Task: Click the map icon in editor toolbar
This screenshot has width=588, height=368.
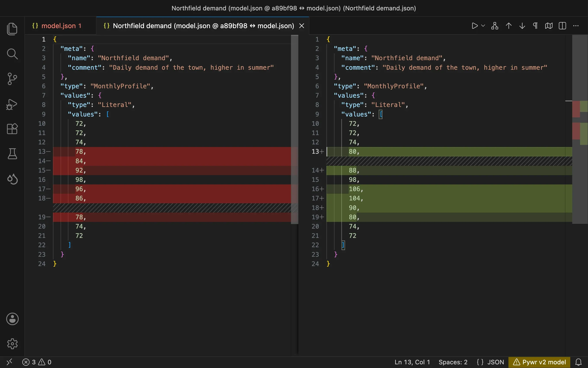Action: pos(549,26)
